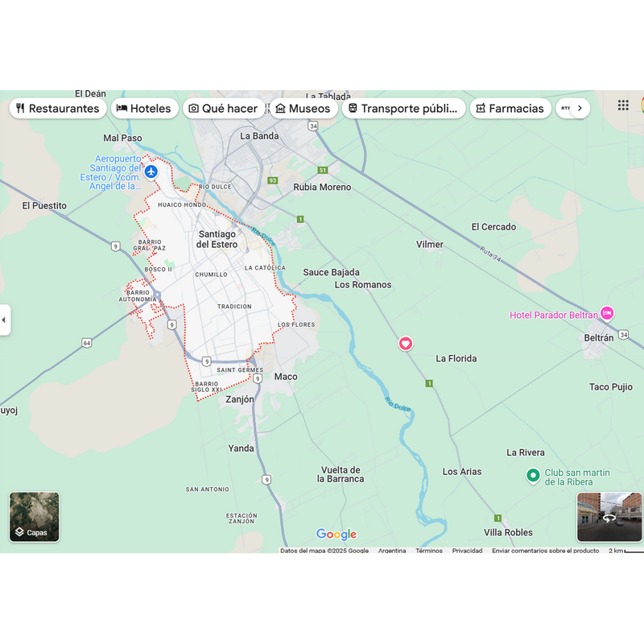Click the Los Arias label
644x644 pixels.
pyautogui.click(x=462, y=472)
